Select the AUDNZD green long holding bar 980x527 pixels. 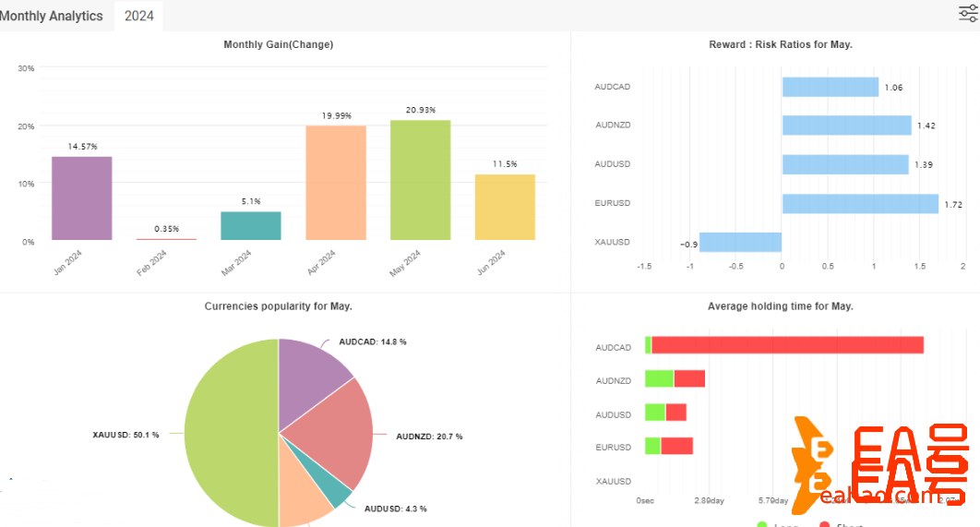(659, 378)
